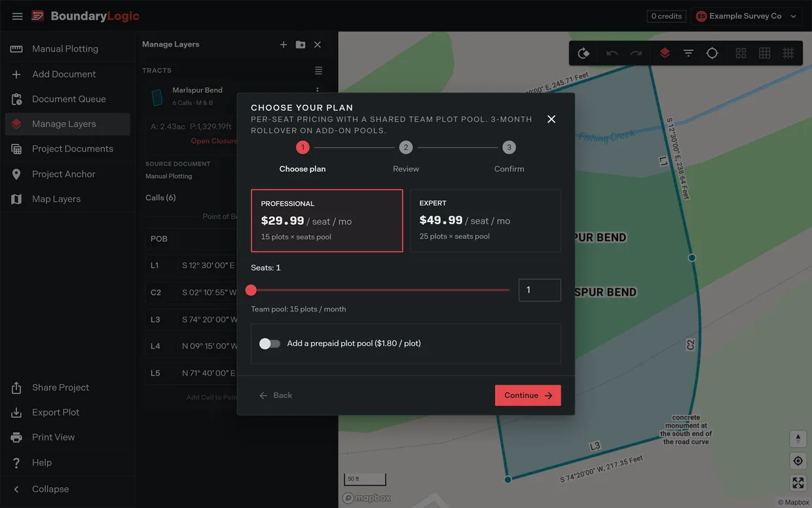Click the seats number input field
The height and width of the screenshot is (508, 812).
[540, 290]
